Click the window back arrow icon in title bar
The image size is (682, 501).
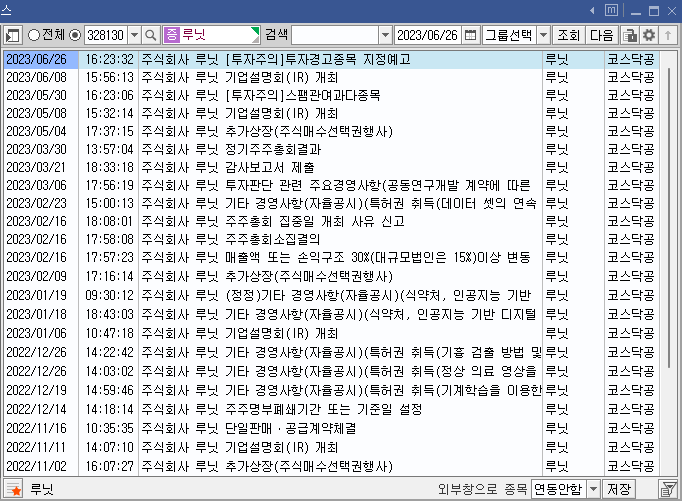[592, 10]
